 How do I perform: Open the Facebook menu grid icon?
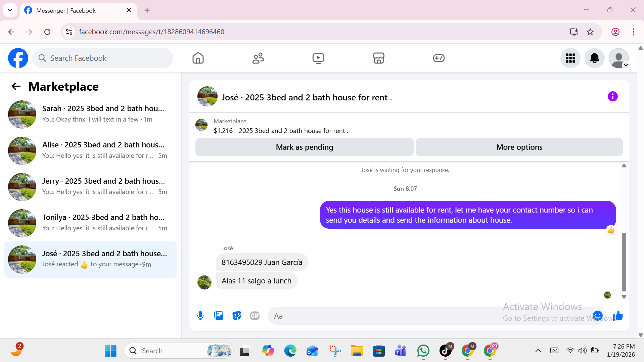(x=570, y=58)
